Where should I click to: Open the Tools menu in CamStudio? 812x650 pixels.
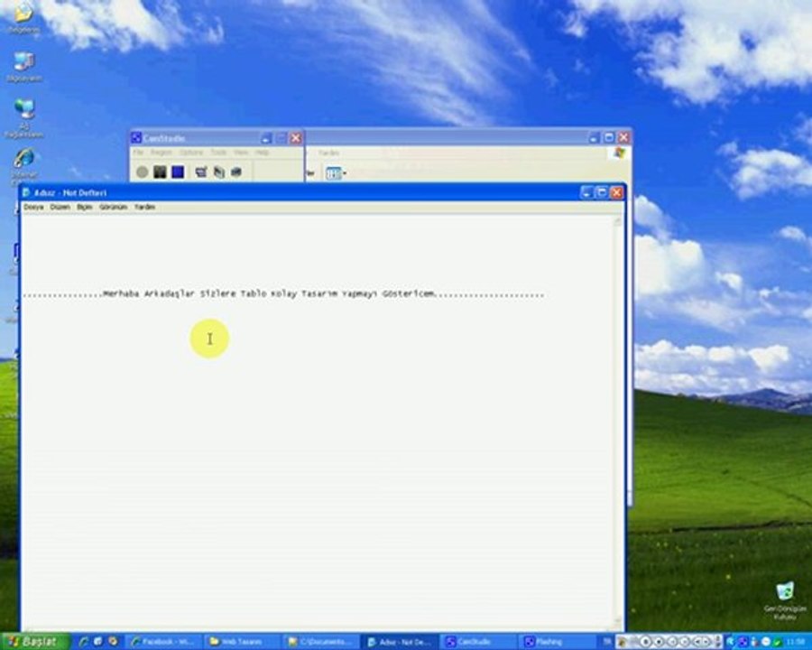click(x=218, y=153)
